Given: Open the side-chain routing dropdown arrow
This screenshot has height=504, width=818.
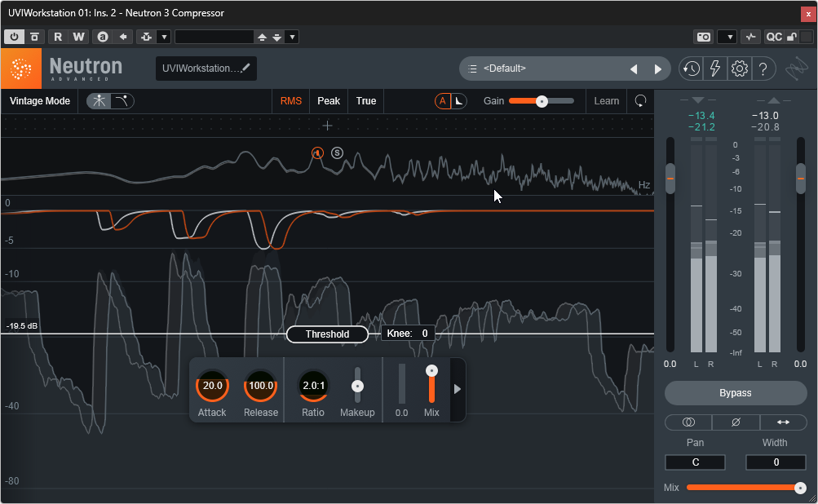Looking at the screenshot, I should pos(164,37).
